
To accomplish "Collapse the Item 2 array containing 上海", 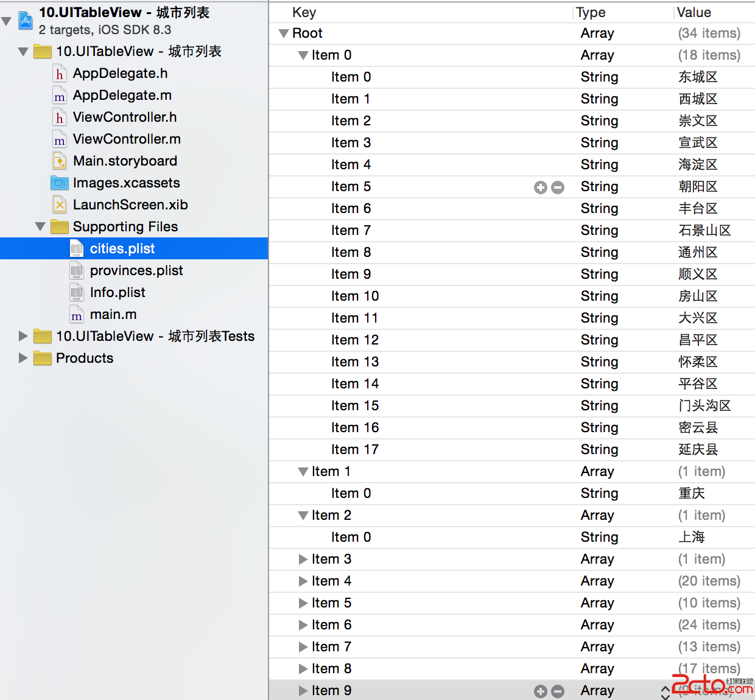I will pos(303,516).
